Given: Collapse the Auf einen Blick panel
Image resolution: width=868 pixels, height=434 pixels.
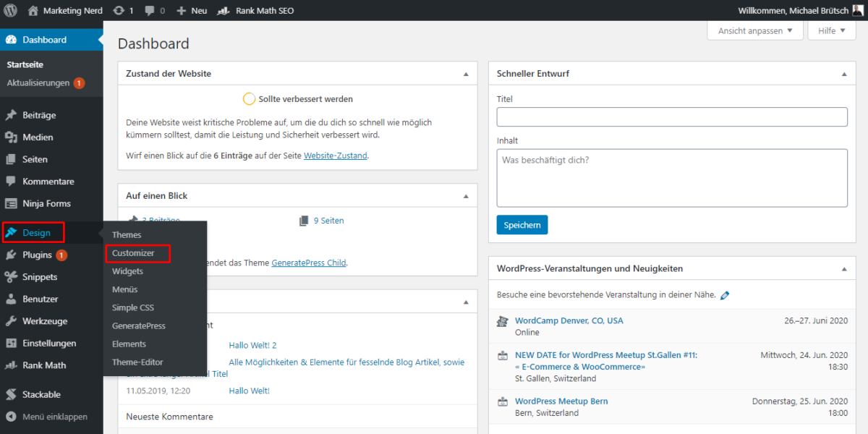Looking at the screenshot, I should tap(466, 196).
